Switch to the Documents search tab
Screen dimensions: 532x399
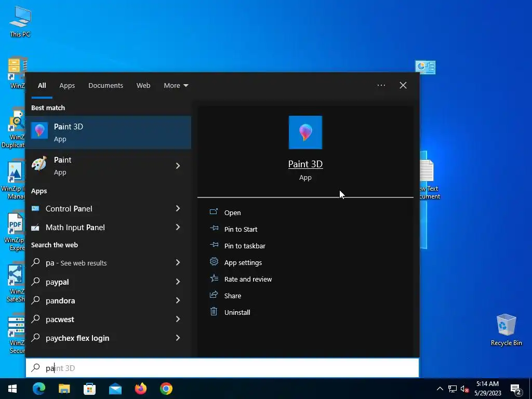tap(105, 86)
